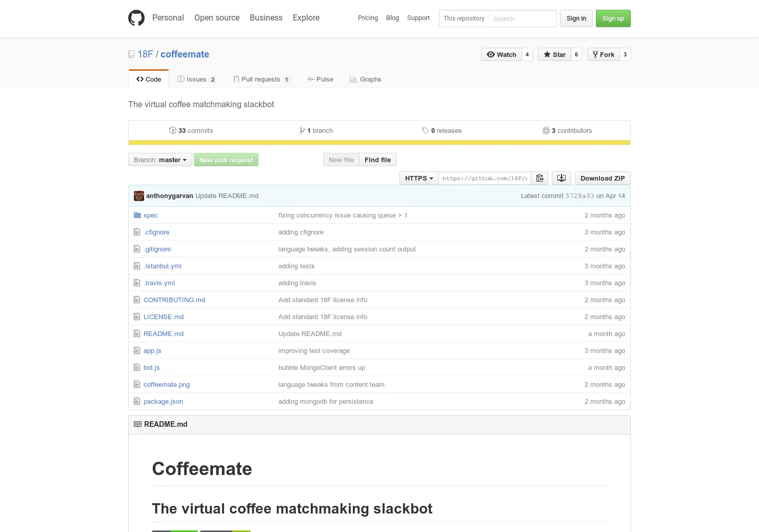The width and height of the screenshot is (759, 532).
Task: Click Download ZIP button
Action: [603, 178]
